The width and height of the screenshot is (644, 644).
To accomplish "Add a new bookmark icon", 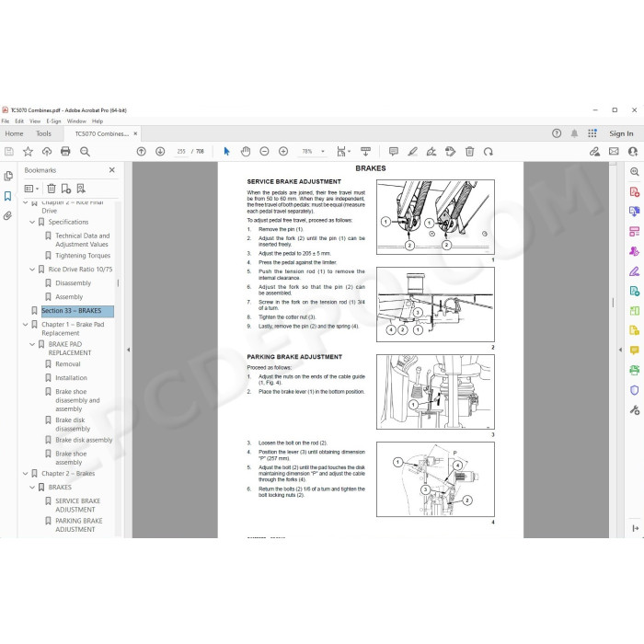I will pyautogui.click(x=66, y=189).
